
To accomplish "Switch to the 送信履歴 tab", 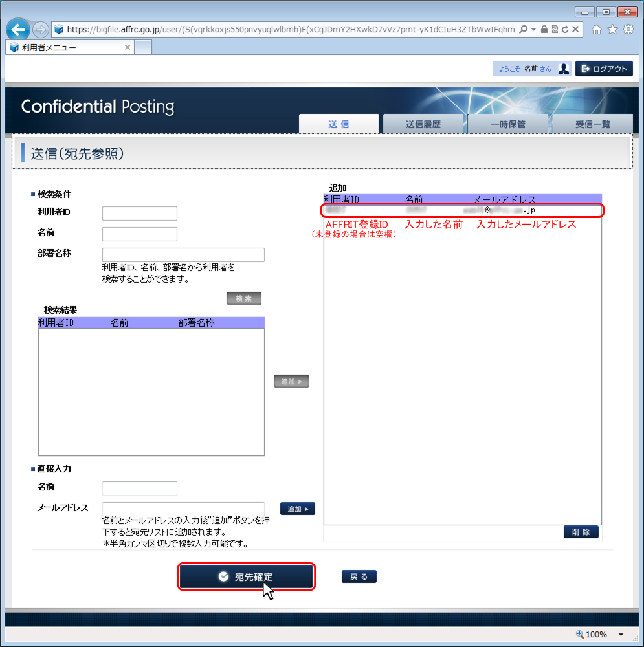I will pos(423,124).
